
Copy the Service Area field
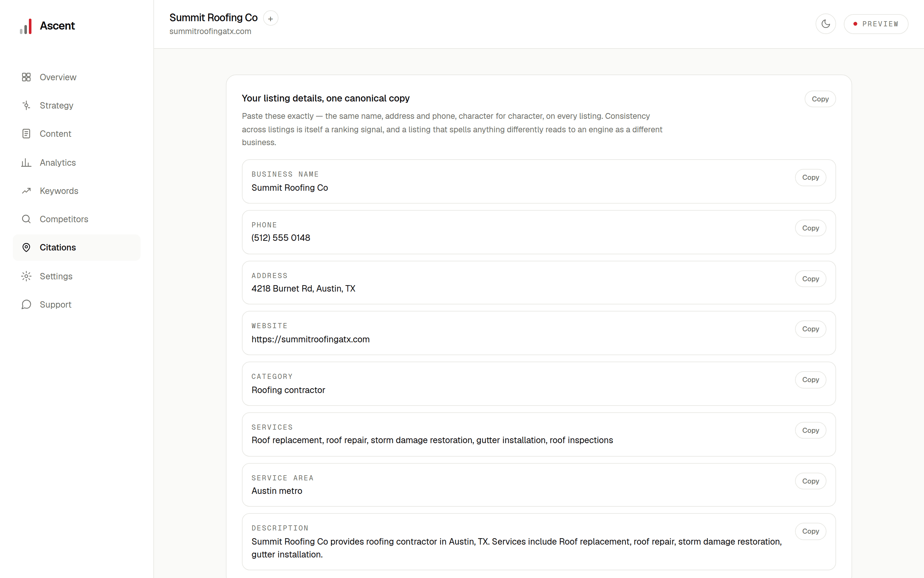point(810,481)
